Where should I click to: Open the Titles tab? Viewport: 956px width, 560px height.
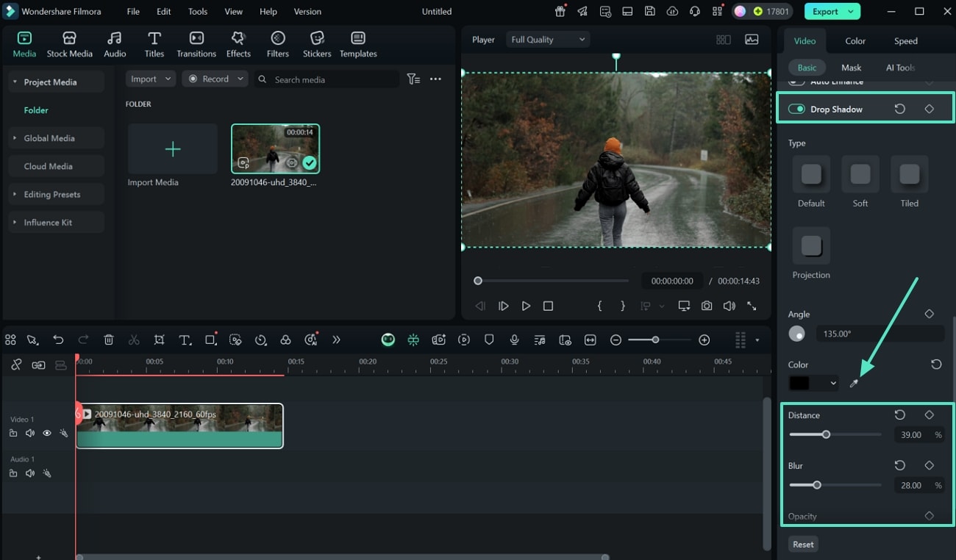pyautogui.click(x=154, y=45)
